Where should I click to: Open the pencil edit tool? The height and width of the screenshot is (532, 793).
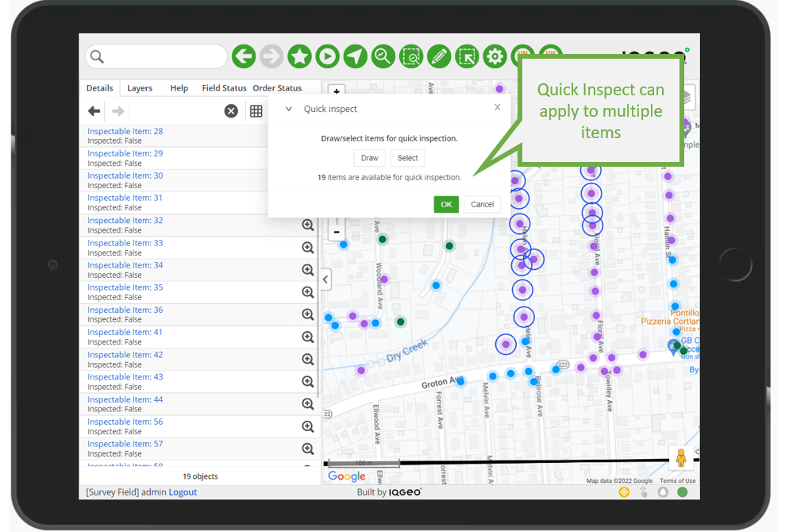pos(439,56)
